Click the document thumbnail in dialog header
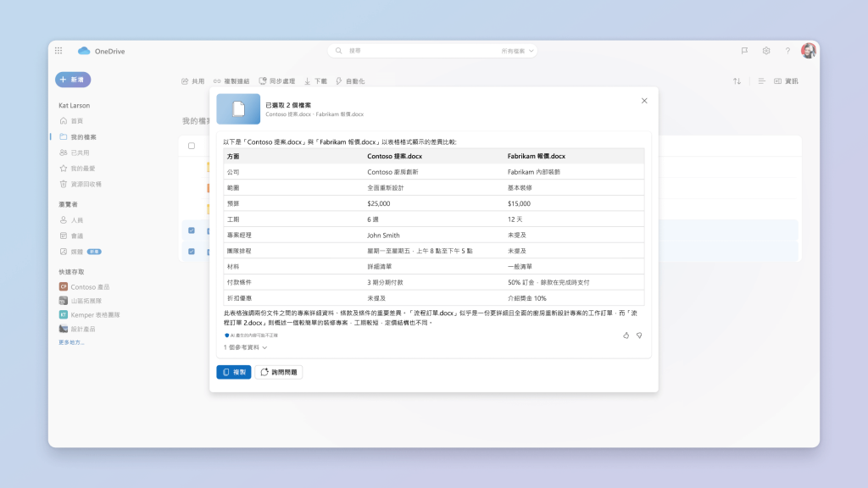The width and height of the screenshot is (868, 488). (x=238, y=109)
